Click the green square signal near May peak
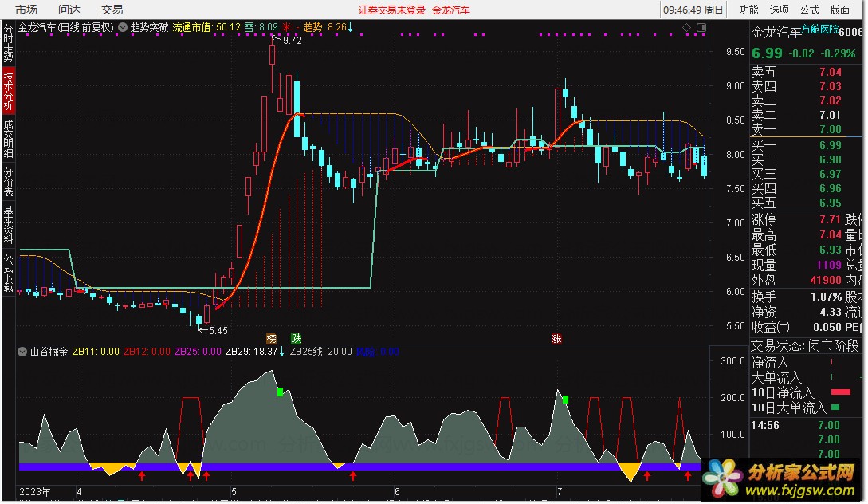868x504 pixels. point(280,392)
